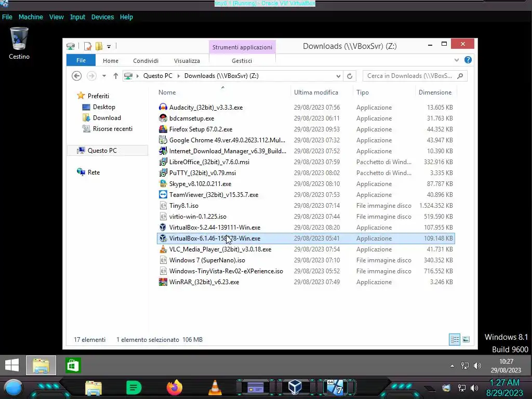Switch to details view layout
This screenshot has height=399, width=532.
454,339
